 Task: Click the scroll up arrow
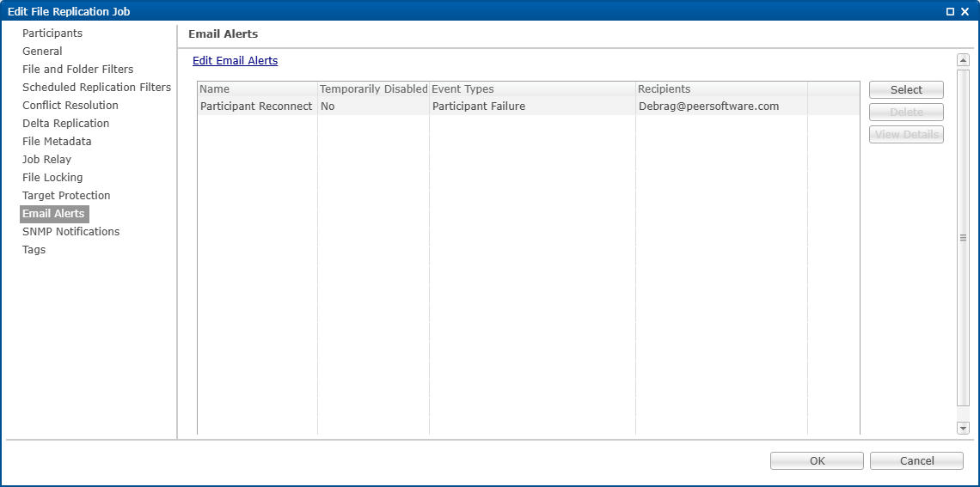coord(963,60)
